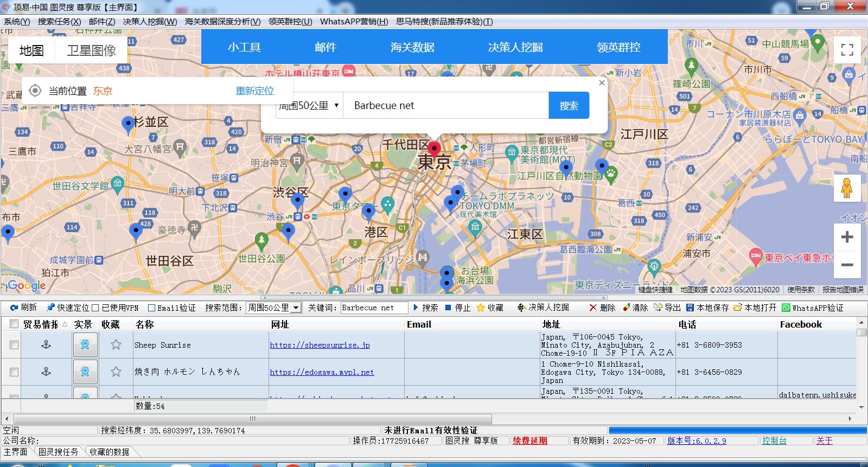The width and height of the screenshot is (868, 467).
Task: Open street view icon for Sheep Sunrise
Action: 85,344
